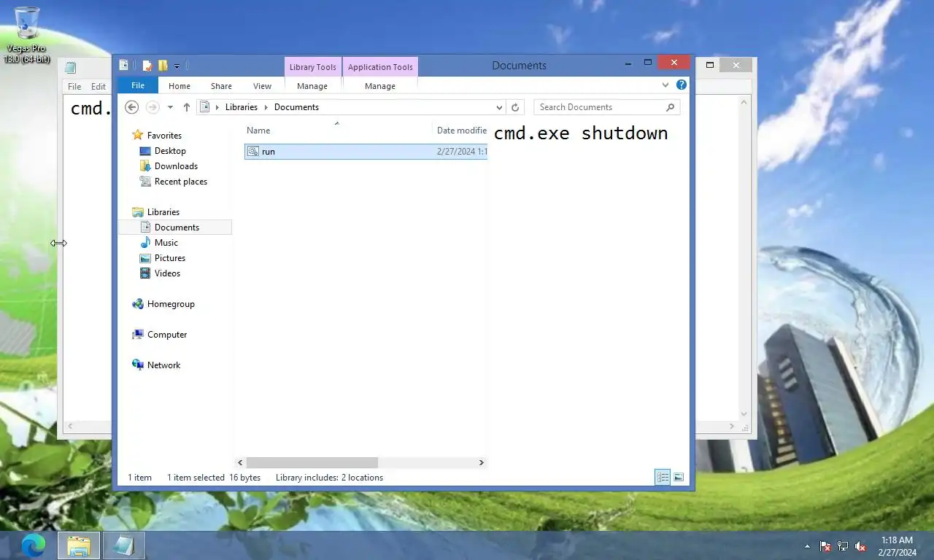Expand the chevron before Documents in address bar
The image size is (934, 560).
click(x=266, y=107)
